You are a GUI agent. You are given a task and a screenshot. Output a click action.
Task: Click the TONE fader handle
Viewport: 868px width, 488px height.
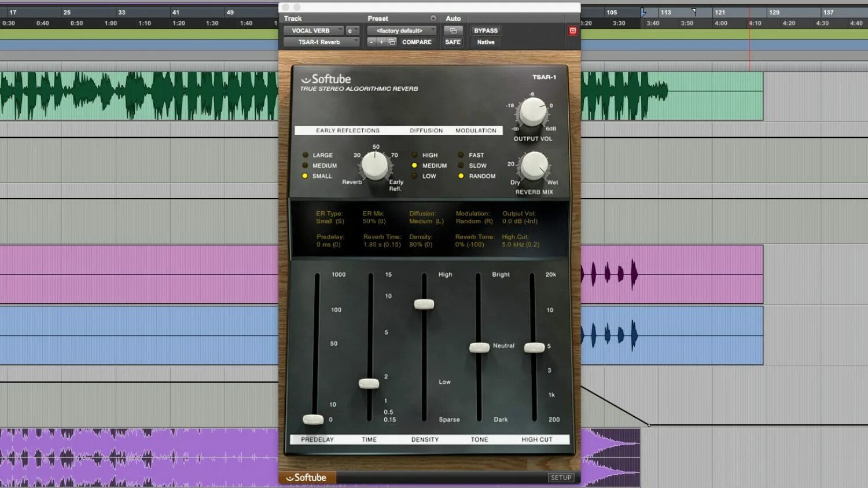point(479,347)
